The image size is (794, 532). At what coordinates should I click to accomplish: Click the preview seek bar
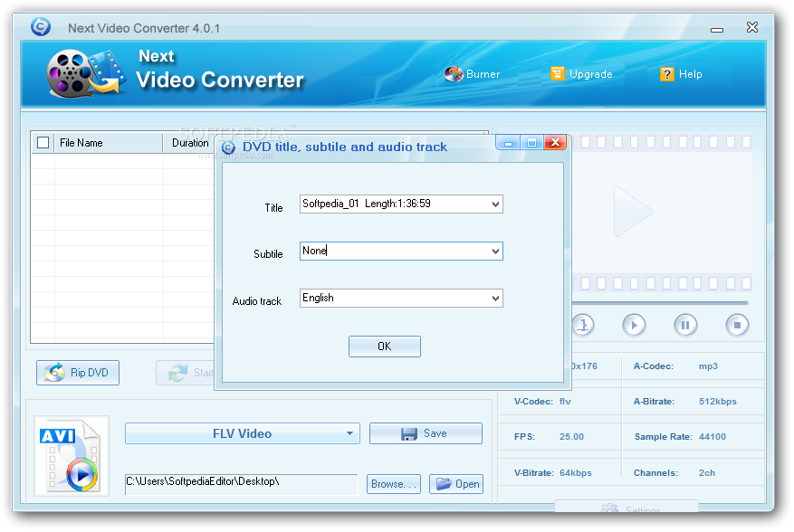pos(660,303)
